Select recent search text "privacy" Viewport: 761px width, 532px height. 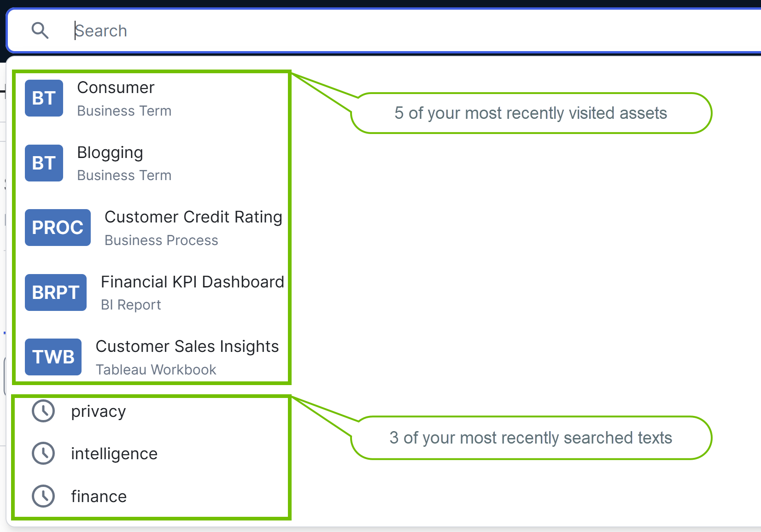click(99, 411)
